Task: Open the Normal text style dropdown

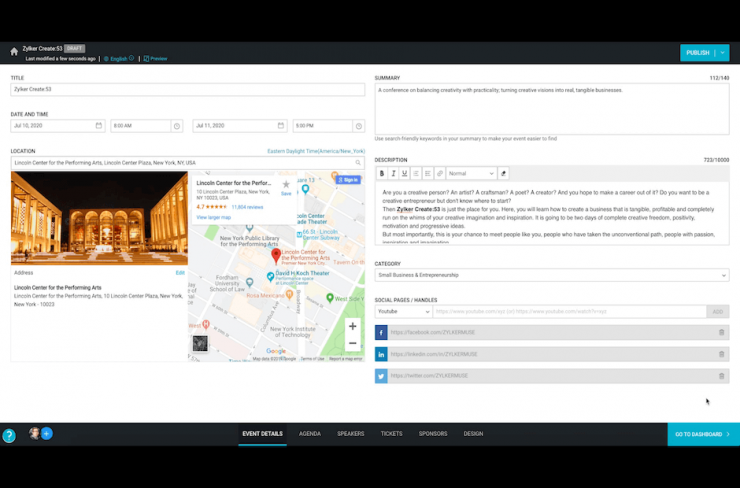Action: [471, 174]
